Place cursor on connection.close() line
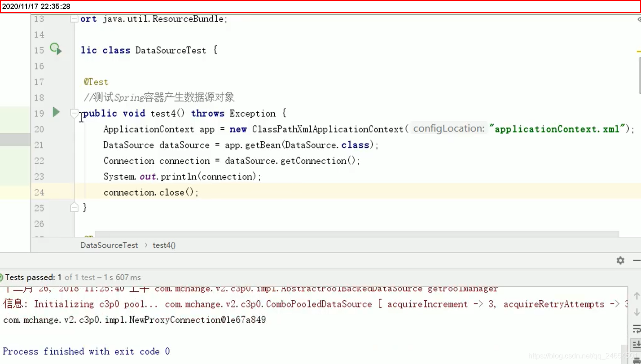Image resolution: width=641 pixels, height=364 pixels. coord(151,192)
